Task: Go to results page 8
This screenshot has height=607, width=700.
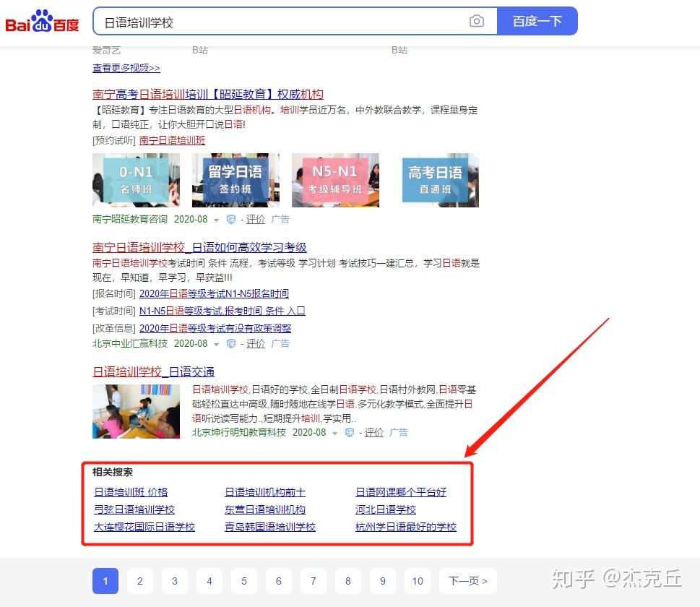Action: 348,581
